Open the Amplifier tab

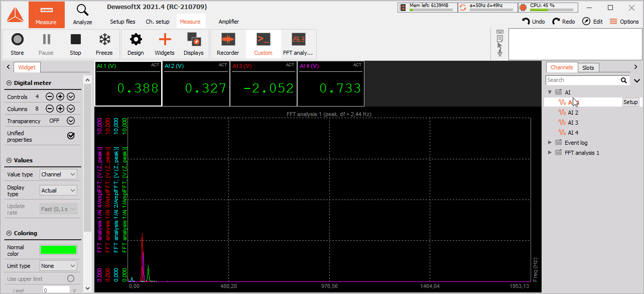coord(229,22)
